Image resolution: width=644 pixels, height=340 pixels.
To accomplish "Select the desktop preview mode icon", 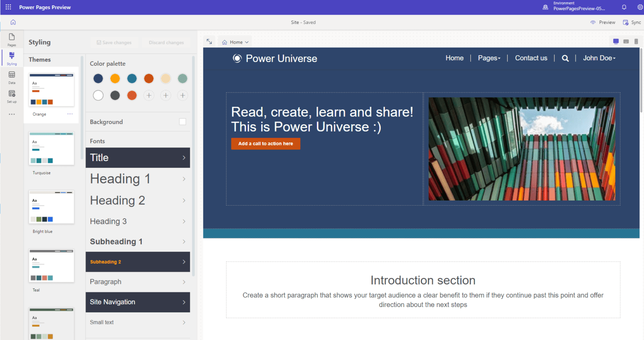I will click(615, 41).
